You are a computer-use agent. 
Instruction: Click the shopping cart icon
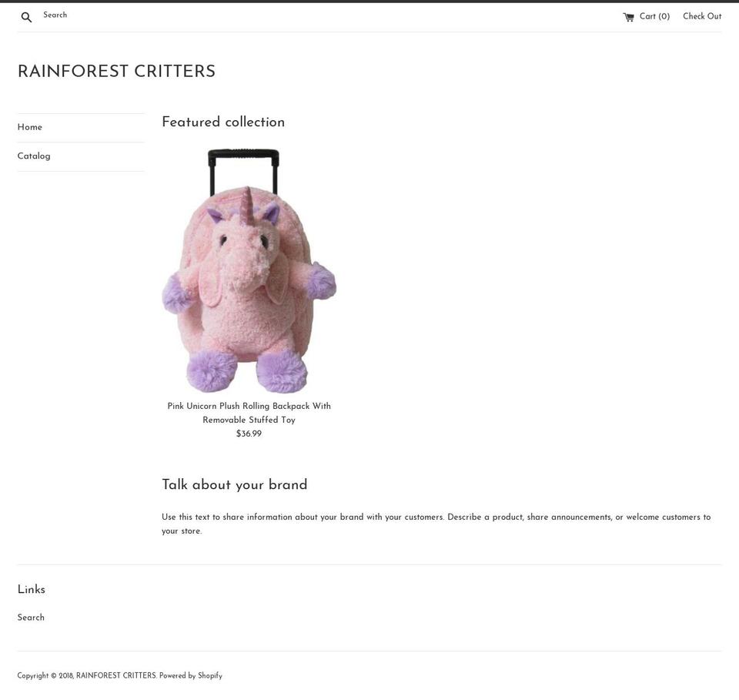coord(628,18)
